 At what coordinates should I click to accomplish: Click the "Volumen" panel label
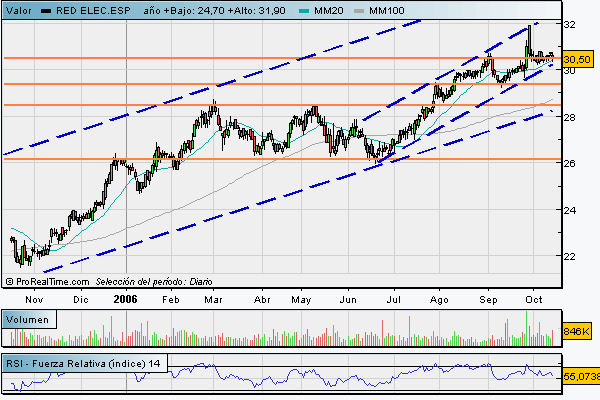(28, 320)
